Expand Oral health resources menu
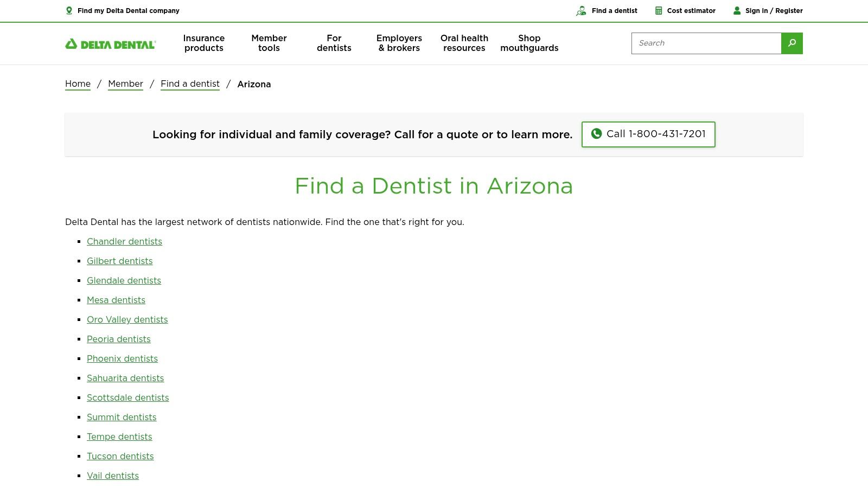Viewport: 868px width, 488px height. pos(464,43)
